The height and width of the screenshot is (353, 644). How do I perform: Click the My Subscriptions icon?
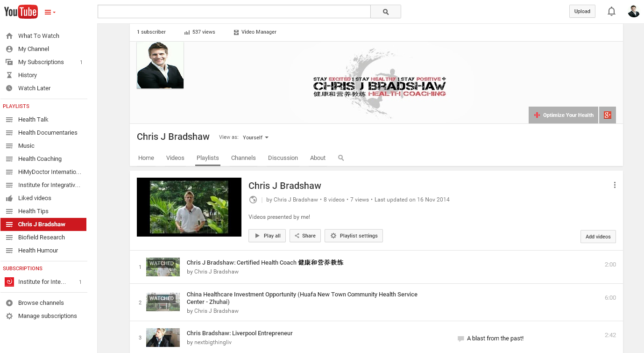point(9,62)
